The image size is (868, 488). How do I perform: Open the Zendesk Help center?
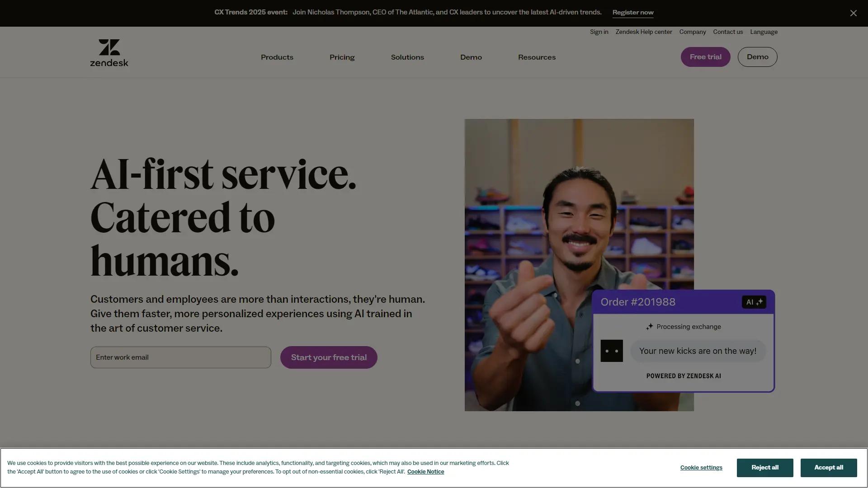tap(643, 32)
